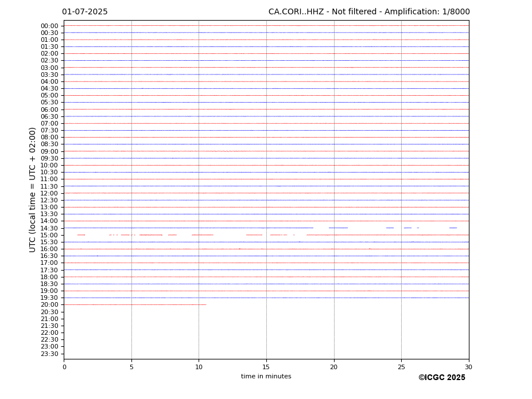Select the 19:00 time row label
Viewport: 532px width, 399px height.
[x=49, y=291]
